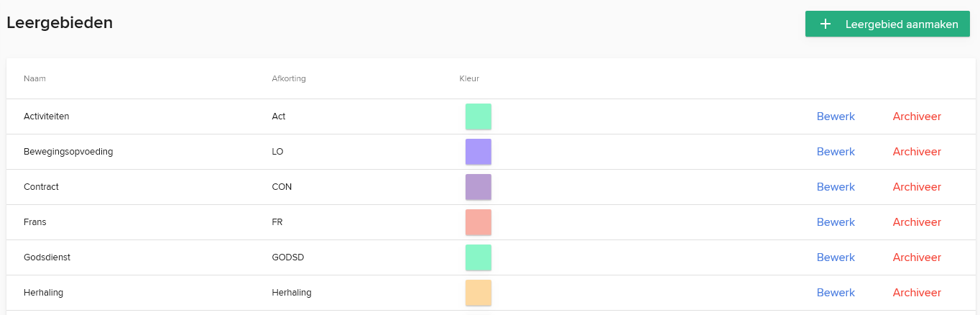
Task: Select the green Activiteiten color swatch
Action: pyautogui.click(x=479, y=117)
